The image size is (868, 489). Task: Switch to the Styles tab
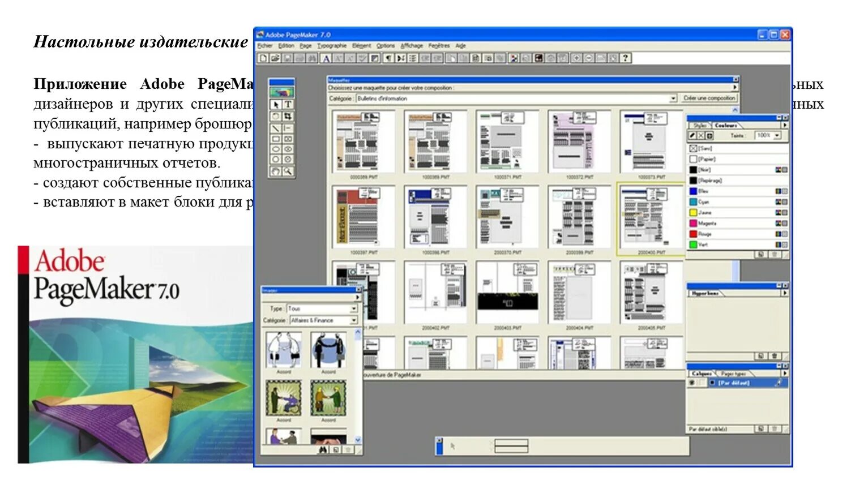click(x=700, y=125)
